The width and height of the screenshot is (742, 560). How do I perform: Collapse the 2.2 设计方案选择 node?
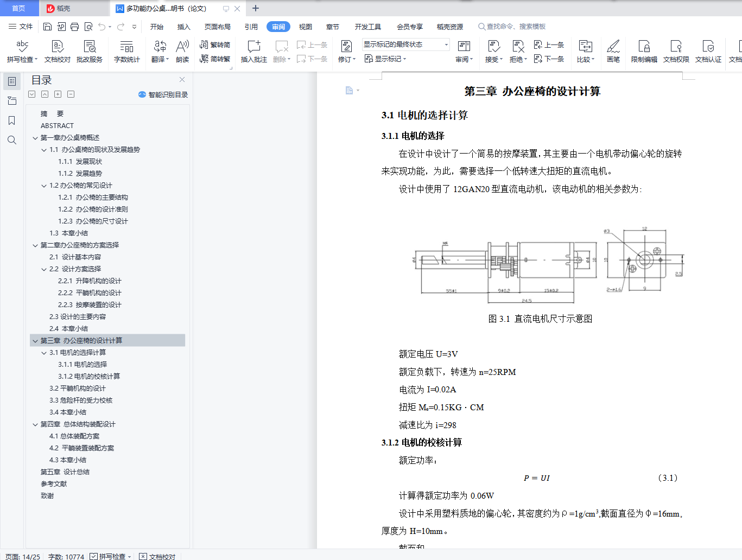[44, 269]
